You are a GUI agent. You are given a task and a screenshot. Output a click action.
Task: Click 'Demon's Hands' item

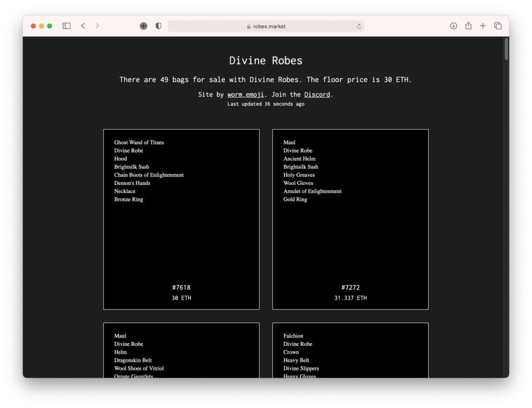click(x=132, y=183)
